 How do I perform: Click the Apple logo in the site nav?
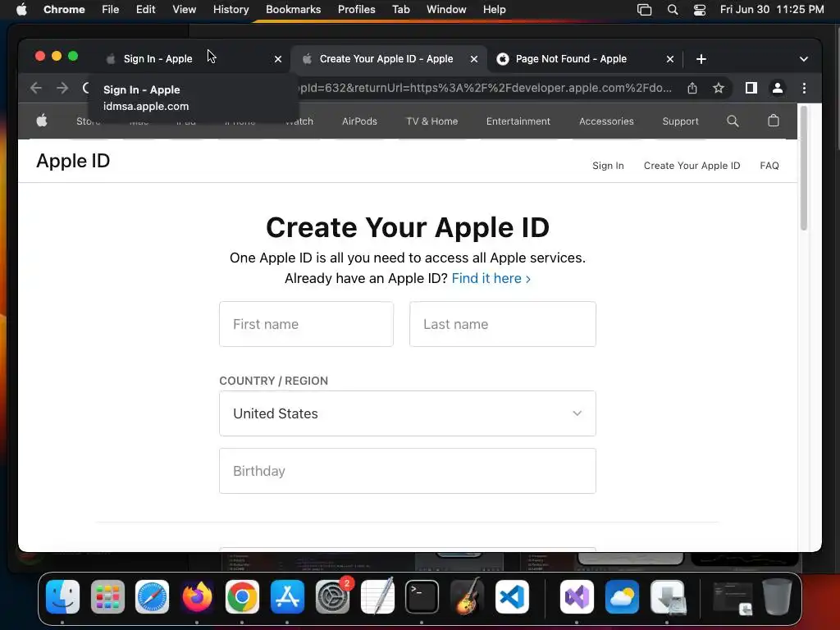[42, 121]
